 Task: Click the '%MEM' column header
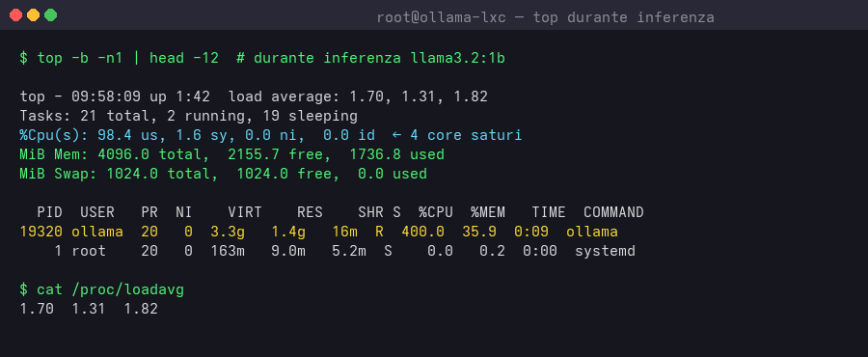coord(488,212)
